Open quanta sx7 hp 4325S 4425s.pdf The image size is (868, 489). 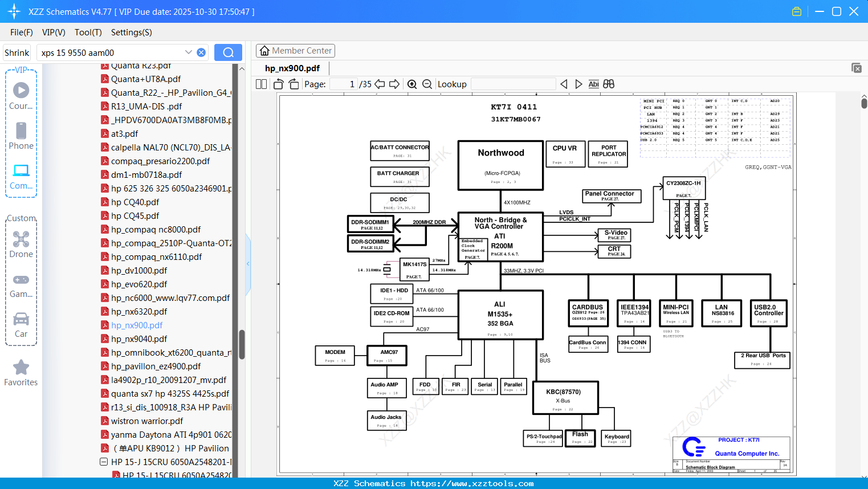click(170, 393)
